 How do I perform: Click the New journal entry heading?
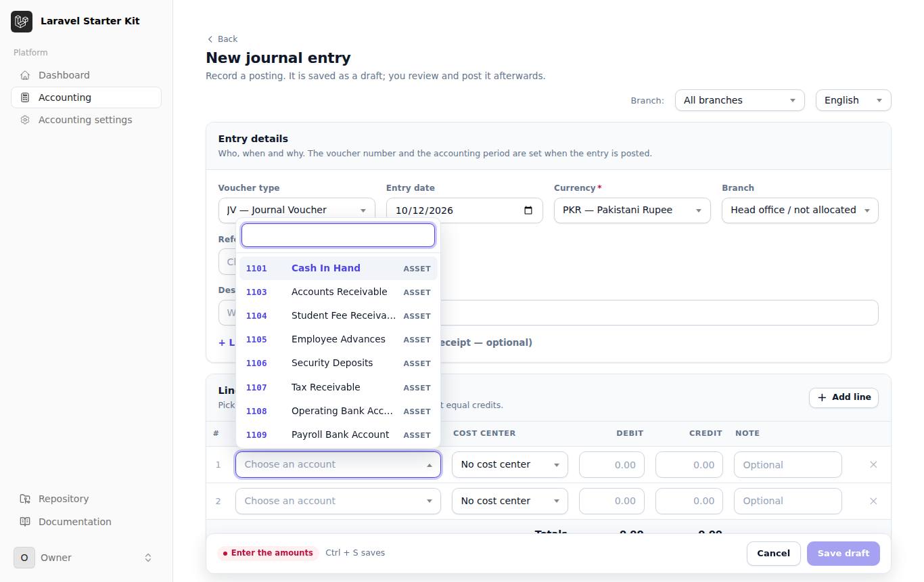pos(278,58)
